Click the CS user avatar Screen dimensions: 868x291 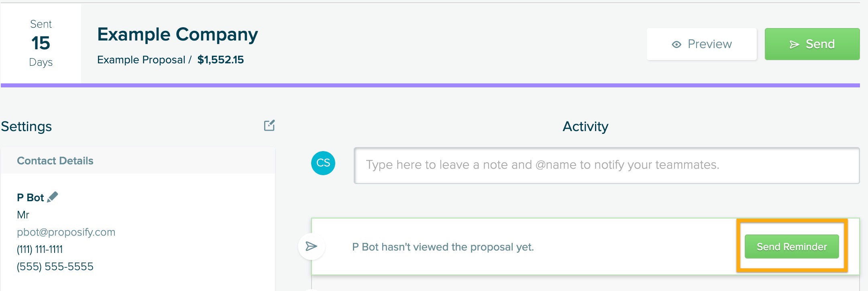tap(323, 163)
